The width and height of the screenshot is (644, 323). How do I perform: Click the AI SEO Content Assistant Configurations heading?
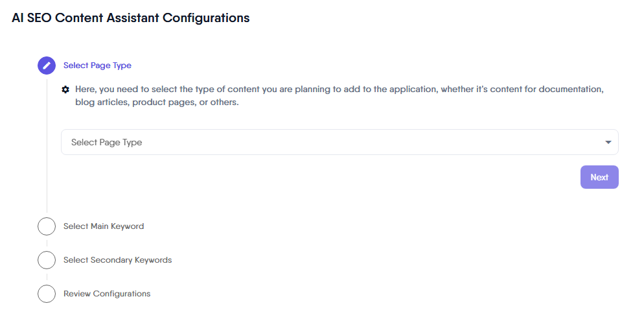(x=131, y=18)
